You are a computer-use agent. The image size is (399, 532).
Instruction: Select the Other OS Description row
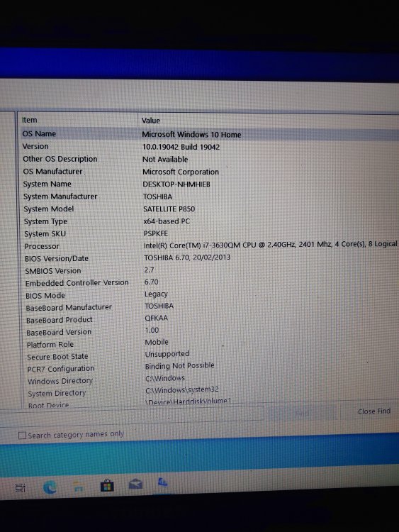click(60, 159)
